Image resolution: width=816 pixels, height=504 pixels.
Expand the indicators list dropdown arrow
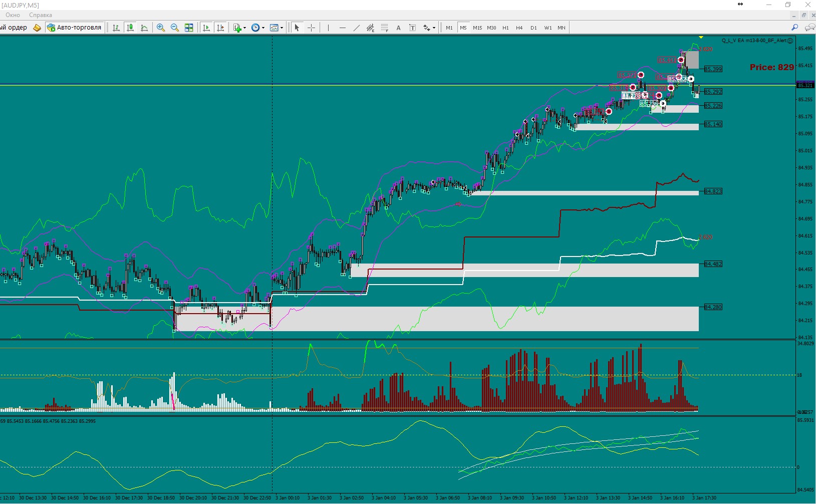(x=244, y=28)
